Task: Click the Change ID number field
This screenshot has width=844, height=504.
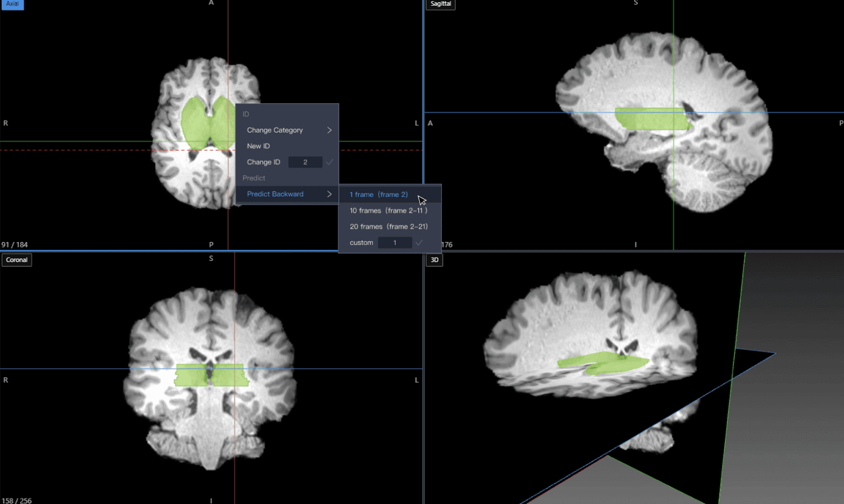Action: click(x=305, y=162)
